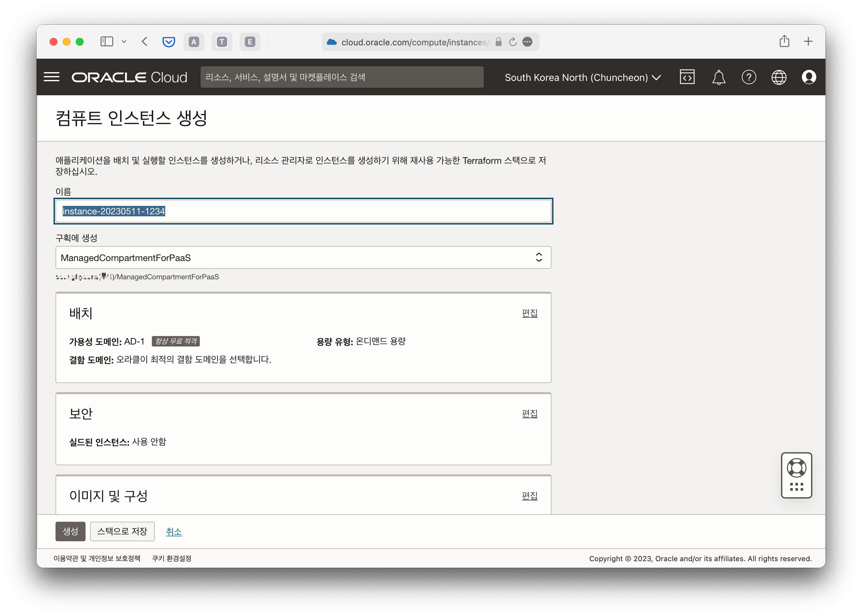
Task: Open Cloud Shell developer tools icon
Action: (687, 77)
